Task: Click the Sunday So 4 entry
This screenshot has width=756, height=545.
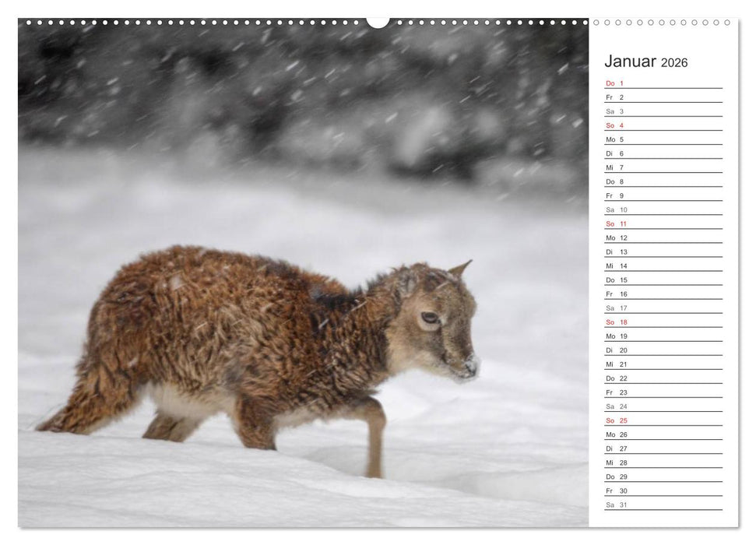Action: pyautogui.click(x=615, y=126)
